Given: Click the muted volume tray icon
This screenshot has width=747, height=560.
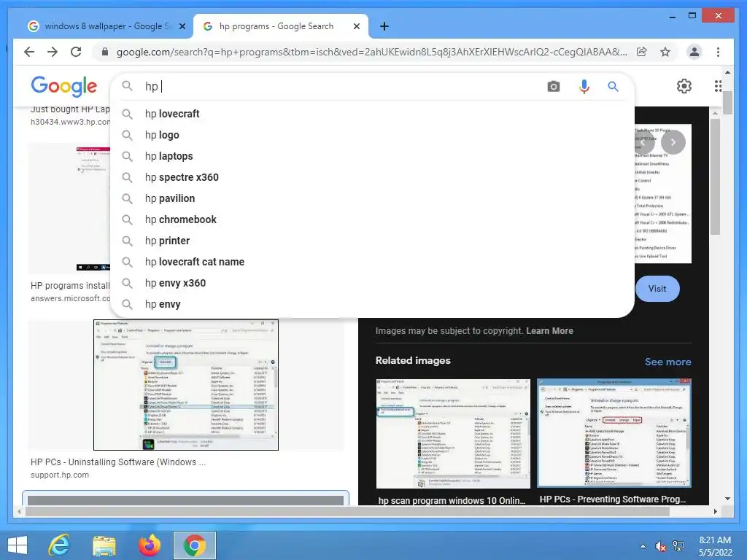Looking at the screenshot, I should point(661,546).
